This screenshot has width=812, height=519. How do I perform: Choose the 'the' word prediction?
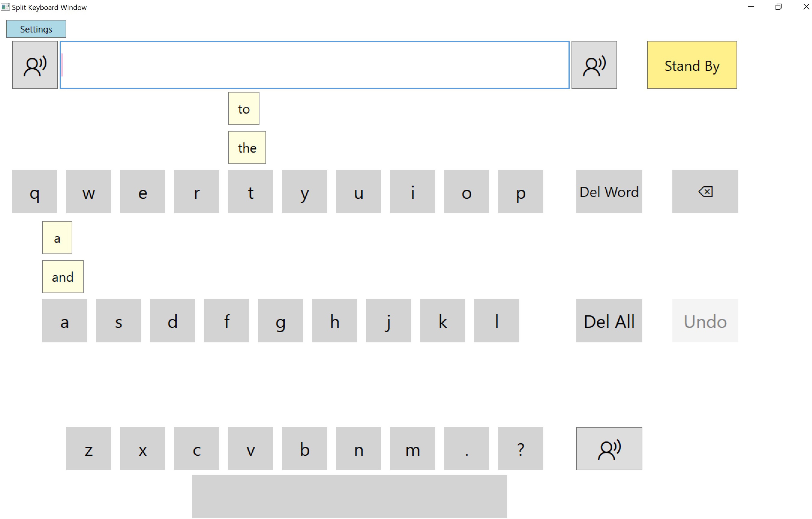point(247,147)
